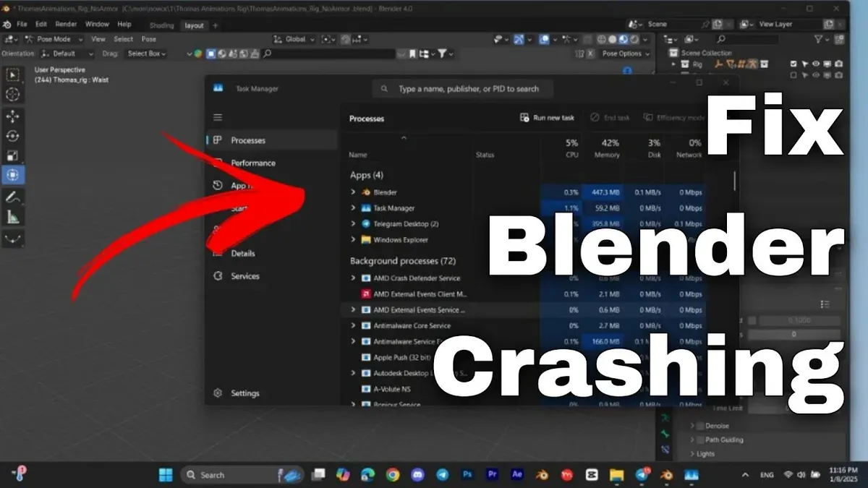Open After Effects from the taskbar
868x488 pixels.
tap(517, 475)
